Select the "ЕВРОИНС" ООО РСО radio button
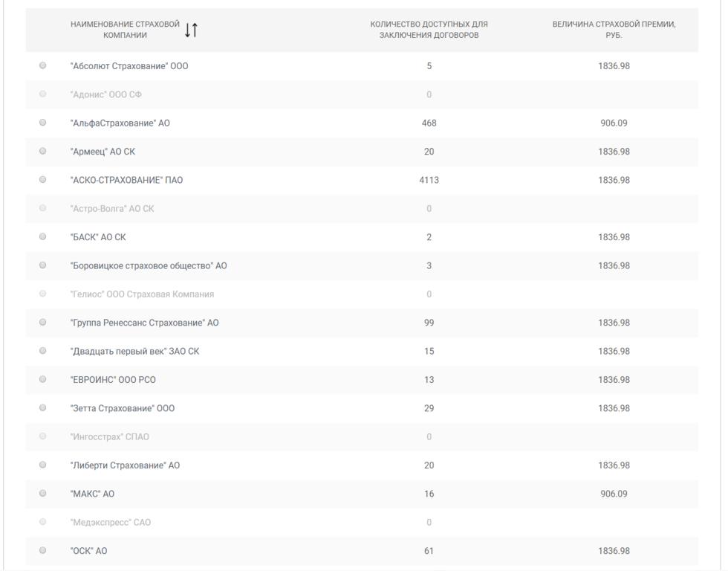Viewport: 728px width, 571px height. point(42,380)
